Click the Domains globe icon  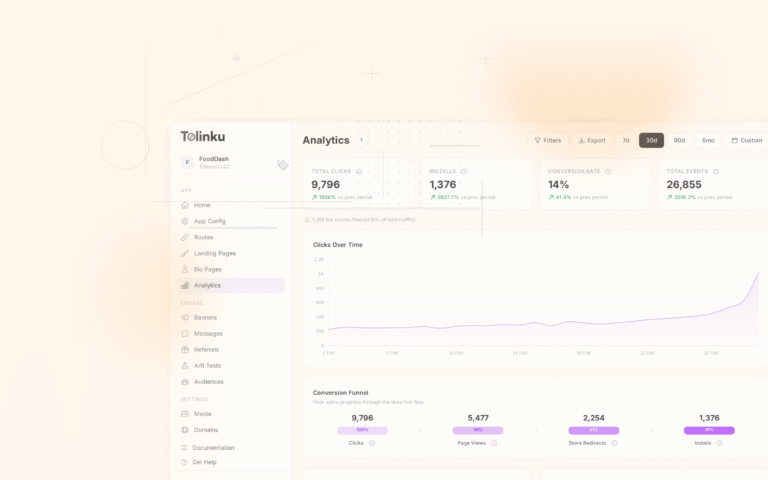pyautogui.click(x=185, y=430)
